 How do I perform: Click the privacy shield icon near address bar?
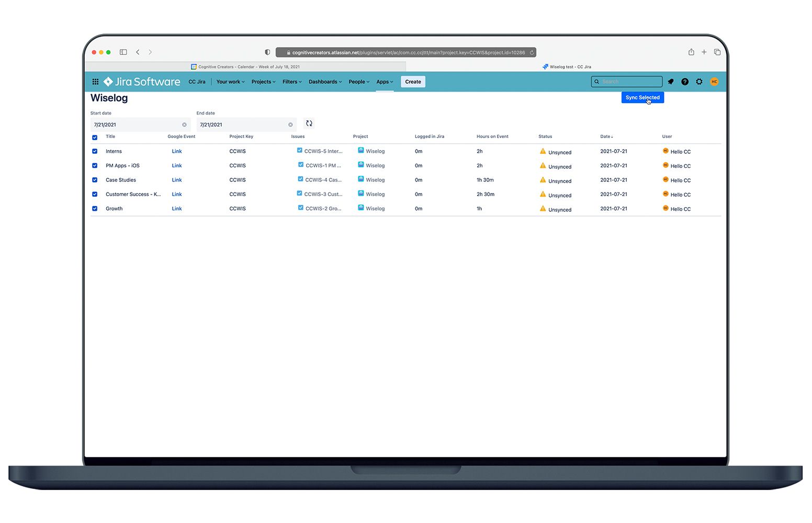[267, 52]
